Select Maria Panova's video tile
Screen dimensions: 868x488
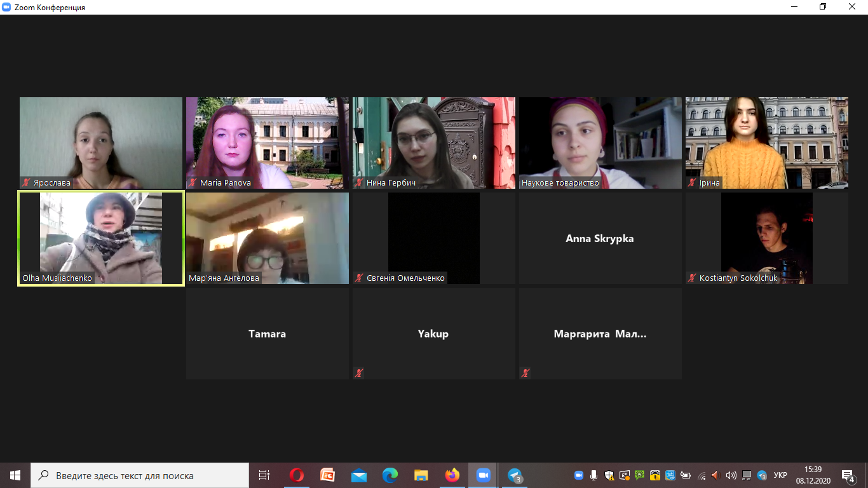coord(268,143)
